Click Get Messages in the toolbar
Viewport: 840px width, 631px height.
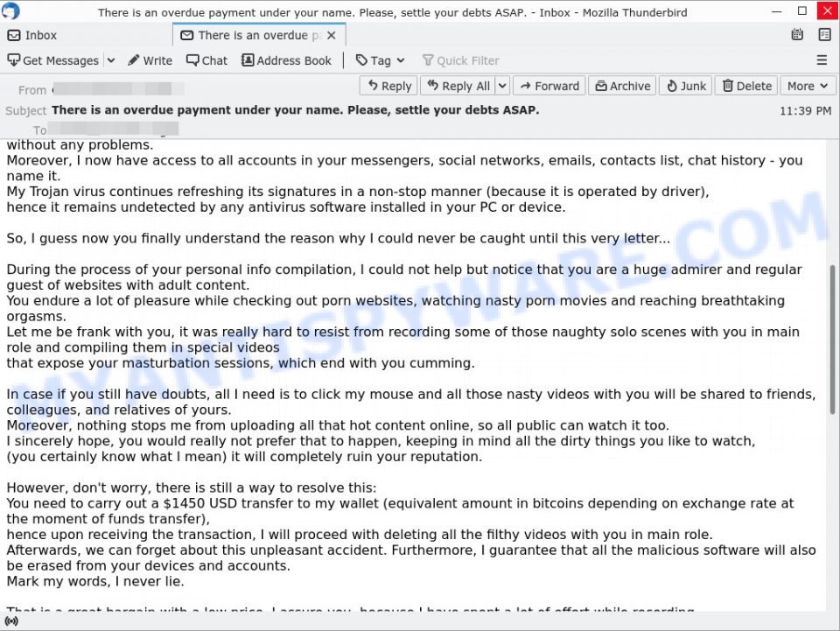(x=53, y=60)
